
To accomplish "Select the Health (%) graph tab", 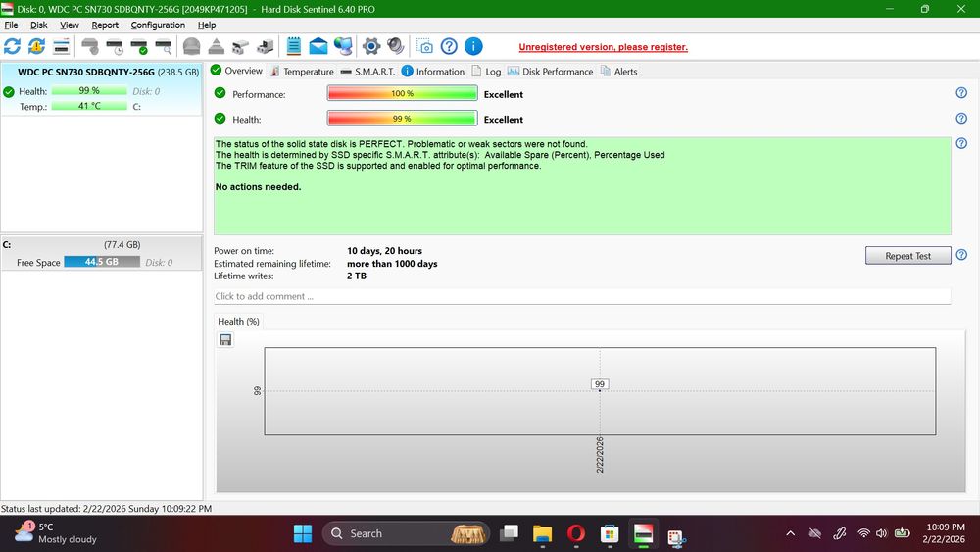I will point(238,322).
